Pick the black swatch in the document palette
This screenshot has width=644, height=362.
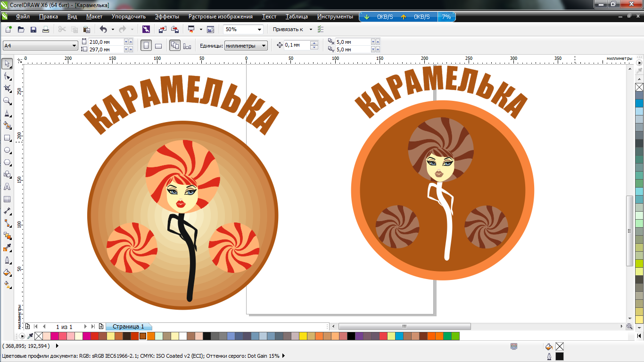(351, 336)
